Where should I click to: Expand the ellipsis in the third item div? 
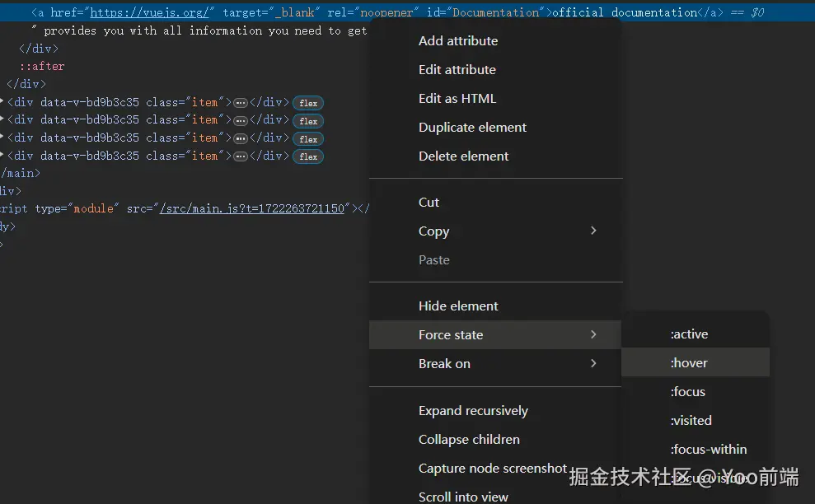(x=240, y=138)
